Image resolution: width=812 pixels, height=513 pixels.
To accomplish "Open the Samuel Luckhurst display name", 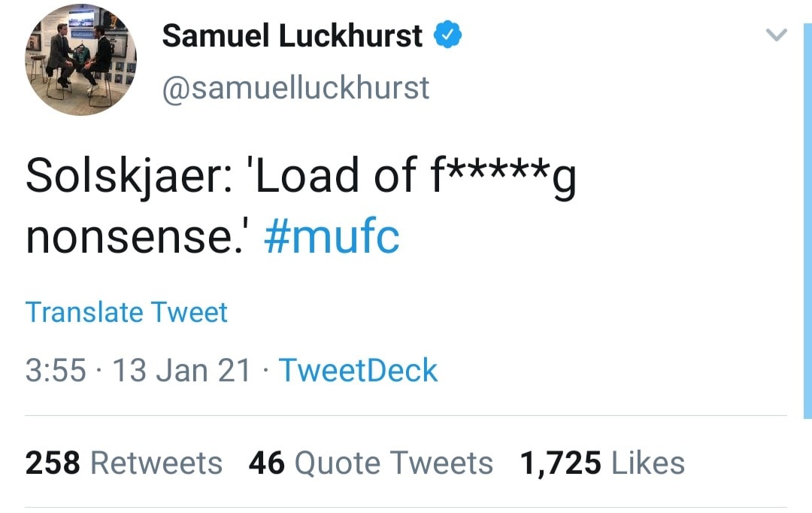I will pos(292,35).
